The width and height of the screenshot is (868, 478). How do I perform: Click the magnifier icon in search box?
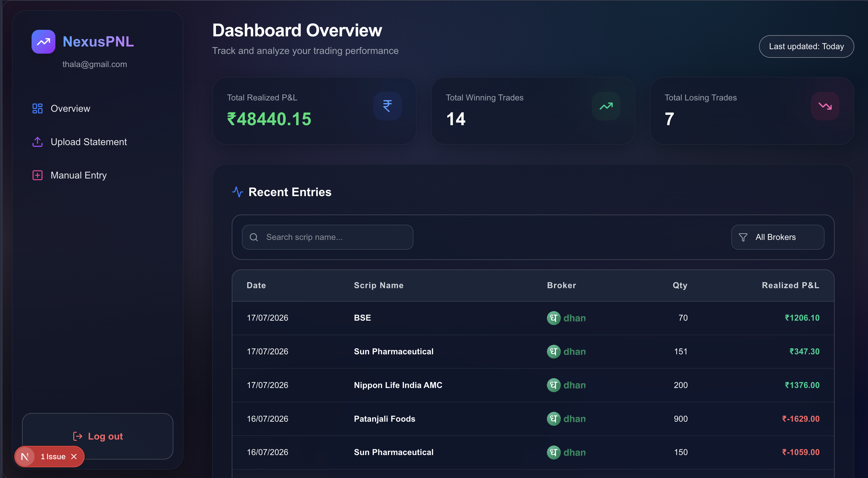pos(254,237)
